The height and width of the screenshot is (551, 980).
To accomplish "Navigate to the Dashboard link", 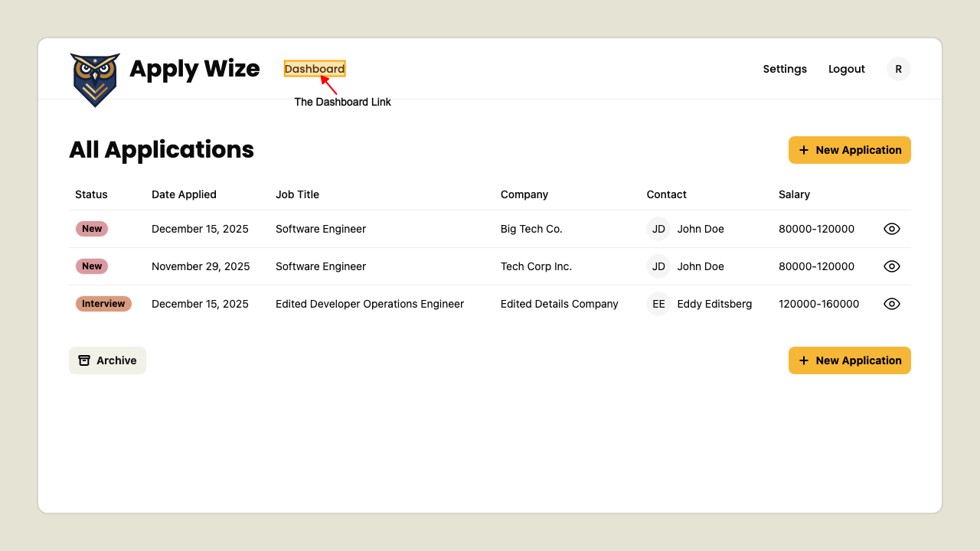I will coord(314,68).
